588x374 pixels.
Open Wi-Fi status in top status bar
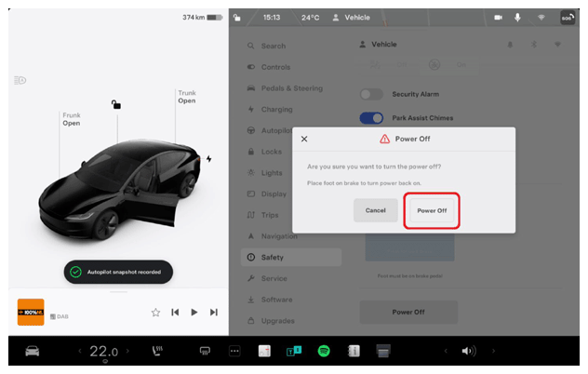coord(541,18)
